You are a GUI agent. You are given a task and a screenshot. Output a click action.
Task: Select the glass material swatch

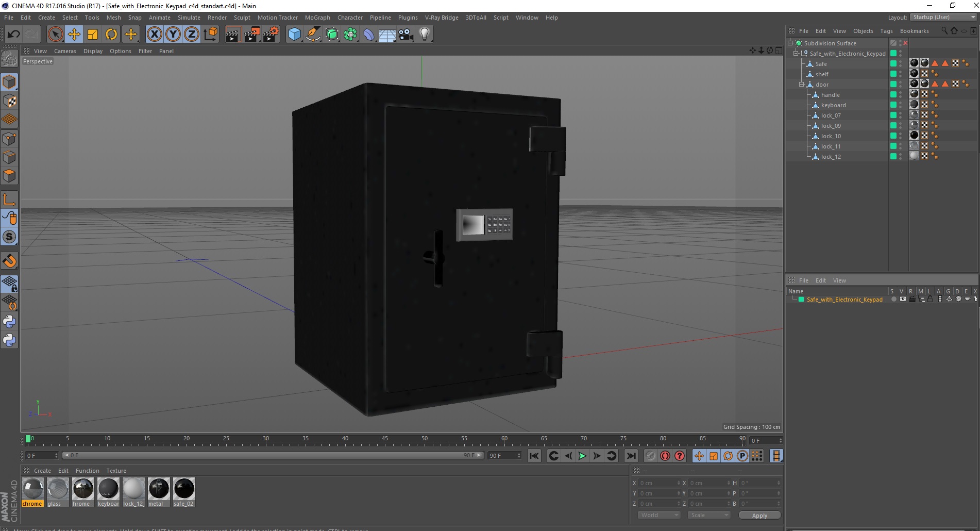click(58, 492)
